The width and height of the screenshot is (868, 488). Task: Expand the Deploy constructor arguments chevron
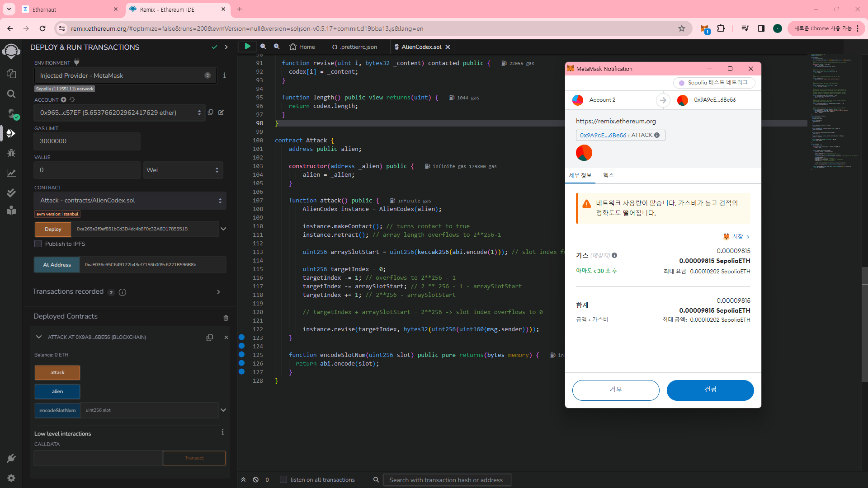pos(223,229)
